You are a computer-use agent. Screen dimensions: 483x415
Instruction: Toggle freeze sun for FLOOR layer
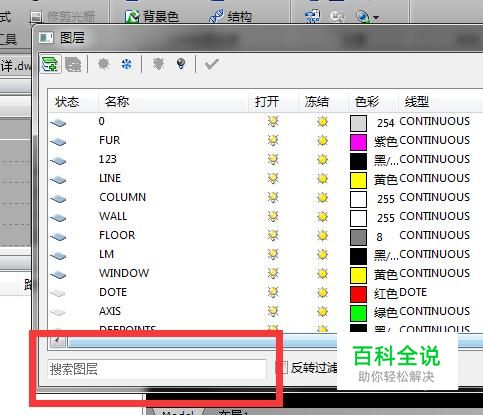coord(322,236)
